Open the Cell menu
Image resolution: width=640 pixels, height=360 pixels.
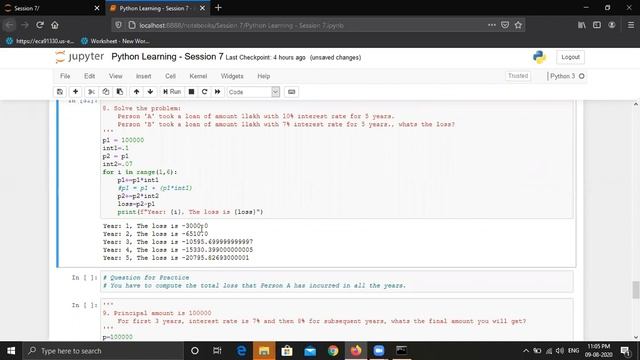170,76
